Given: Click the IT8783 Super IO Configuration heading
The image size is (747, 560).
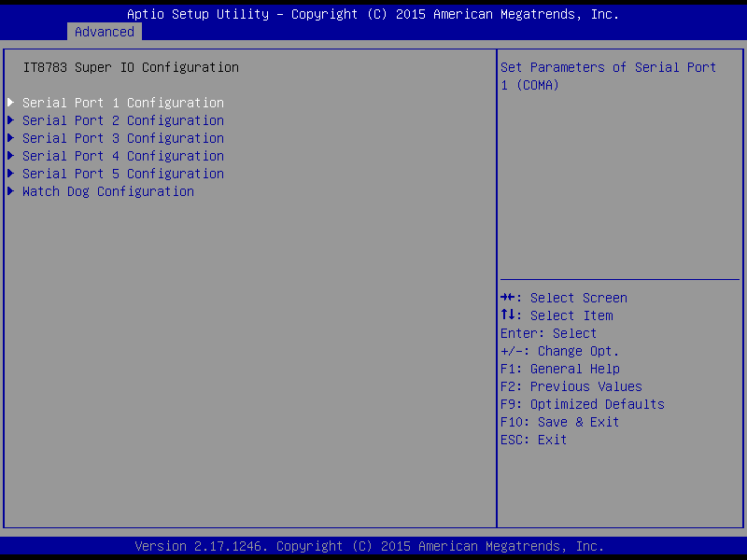Looking at the screenshot, I should click(x=131, y=67).
